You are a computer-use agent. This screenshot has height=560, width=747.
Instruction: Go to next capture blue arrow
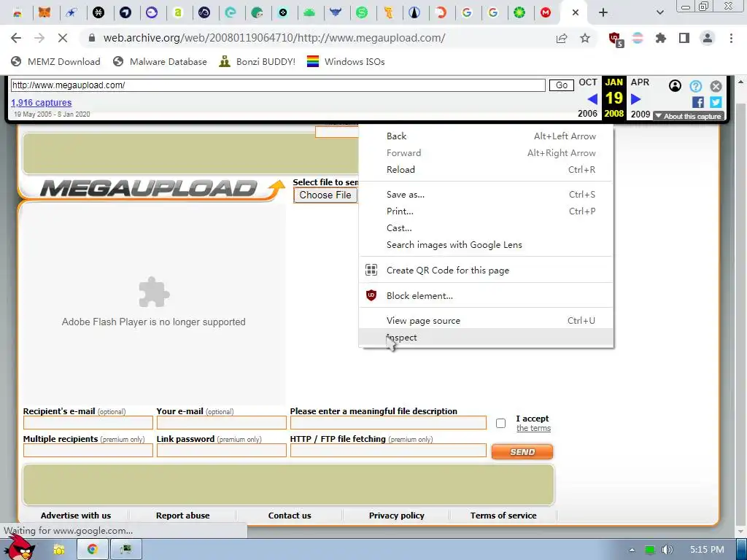[x=635, y=99]
